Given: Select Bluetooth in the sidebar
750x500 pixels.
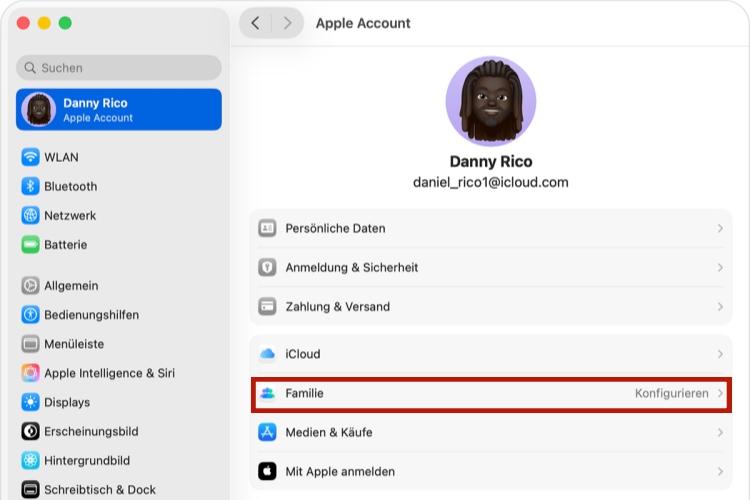Looking at the screenshot, I should tap(119, 186).
